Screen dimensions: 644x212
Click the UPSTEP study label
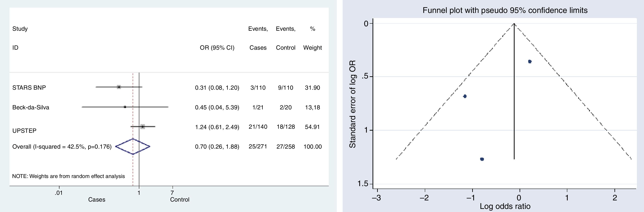(x=24, y=131)
